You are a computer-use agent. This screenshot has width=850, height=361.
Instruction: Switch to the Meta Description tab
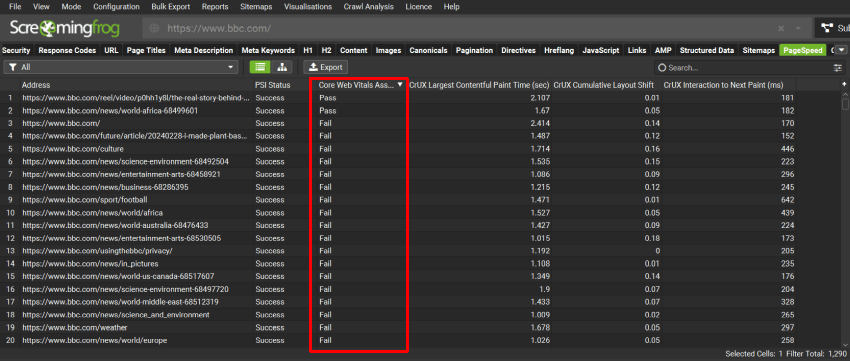[x=204, y=50]
